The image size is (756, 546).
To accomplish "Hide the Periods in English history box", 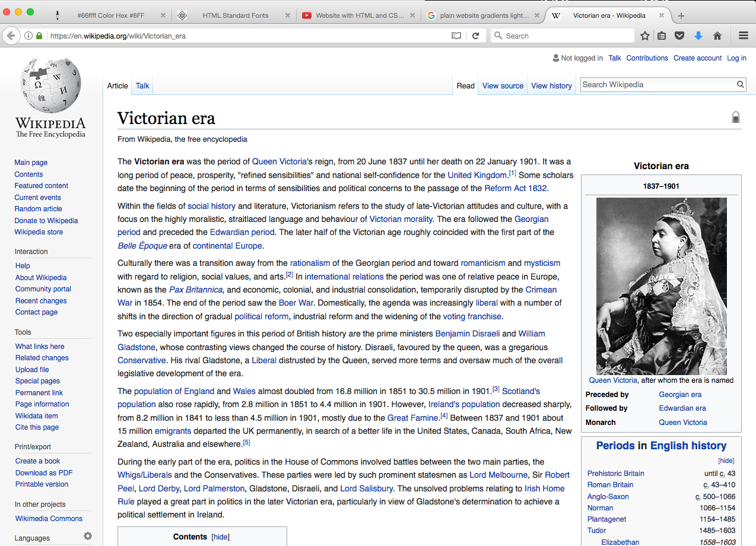I will pos(726,461).
